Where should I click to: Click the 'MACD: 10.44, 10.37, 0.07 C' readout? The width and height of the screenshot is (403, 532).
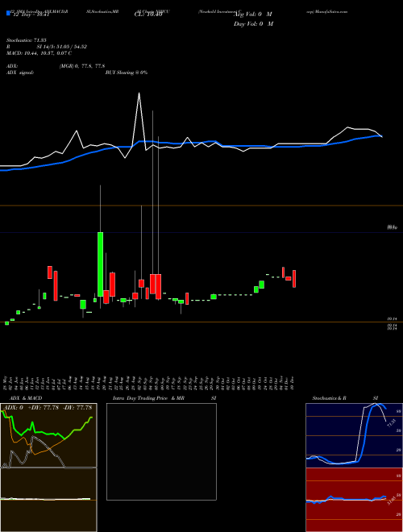pos(39,53)
